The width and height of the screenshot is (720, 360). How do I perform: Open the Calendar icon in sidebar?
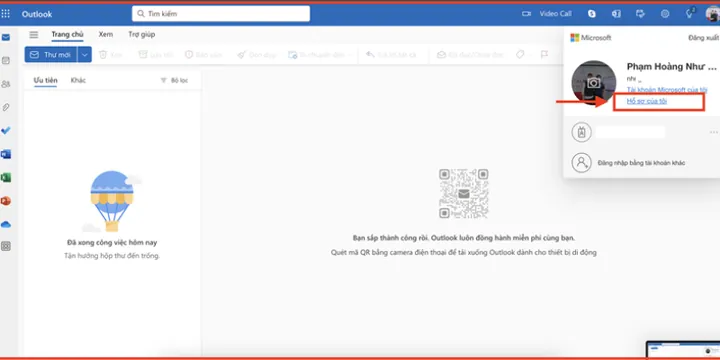tap(6, 61)
